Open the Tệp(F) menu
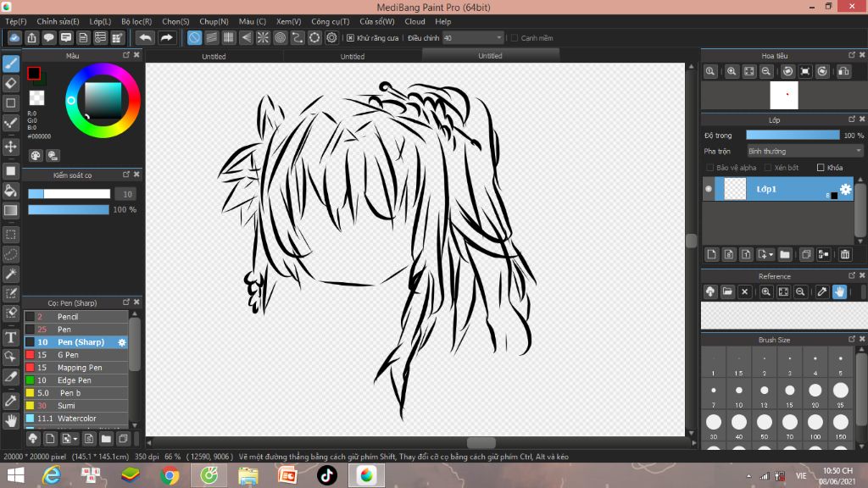Image resolution: width=868 pixels, height=488 pixels. click(x=16, y=21)
